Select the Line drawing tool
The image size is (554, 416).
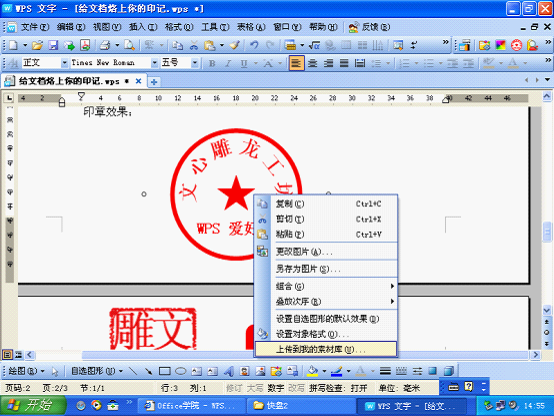pos(133,371)
